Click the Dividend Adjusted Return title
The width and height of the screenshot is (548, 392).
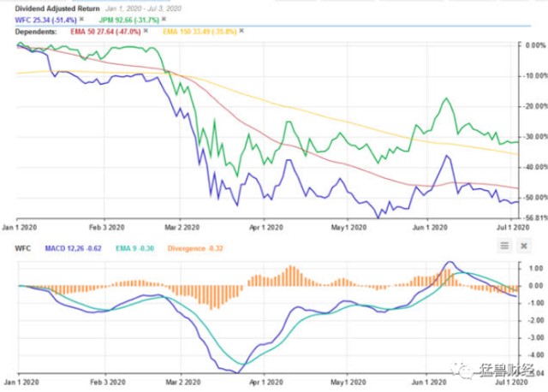pyautogui.click(x=57, y=9)
